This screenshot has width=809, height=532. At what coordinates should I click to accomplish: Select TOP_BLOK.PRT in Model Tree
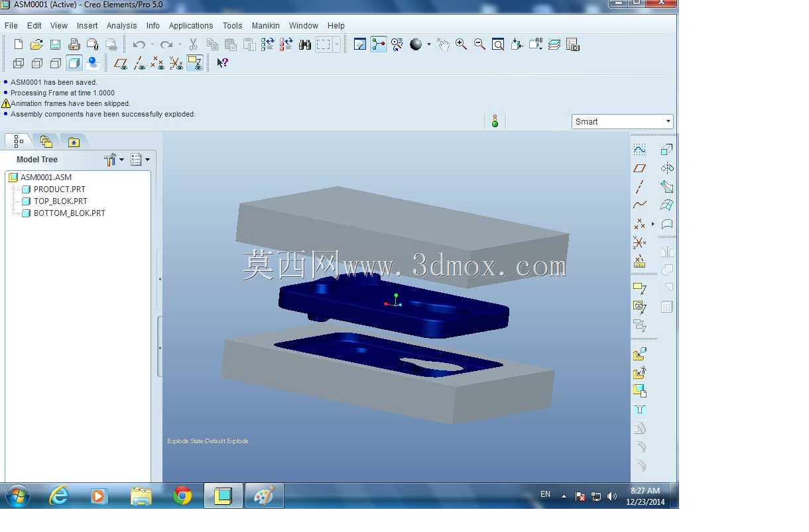(x=60, y=201)
